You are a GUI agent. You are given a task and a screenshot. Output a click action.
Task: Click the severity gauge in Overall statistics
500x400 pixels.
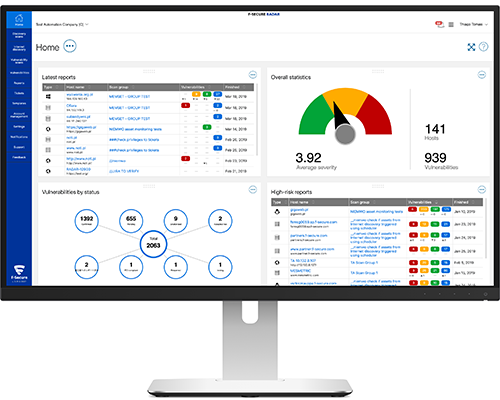[x=345, y=116]
